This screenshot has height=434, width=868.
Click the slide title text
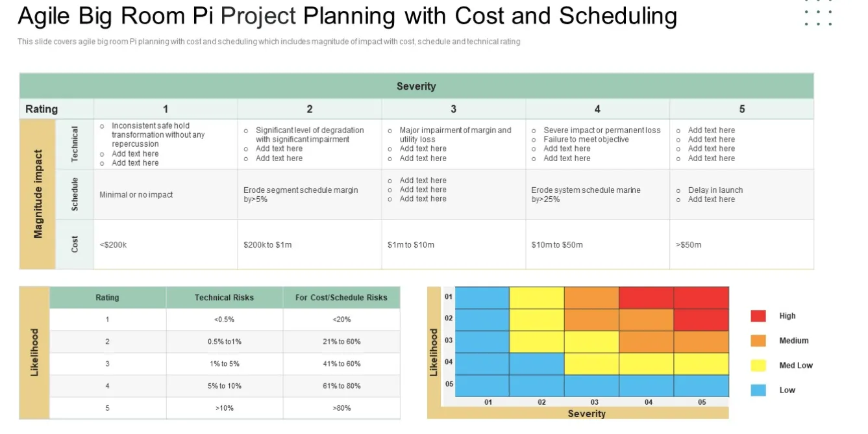pos(347,16)
